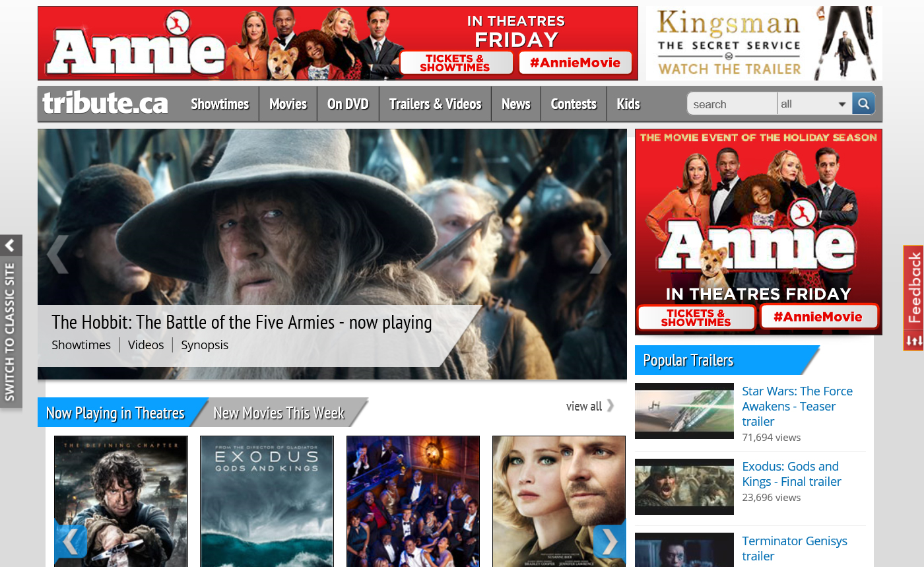Click Synopsis link under Hobbit title
This screenshot has height=567, width=924.
205,345
